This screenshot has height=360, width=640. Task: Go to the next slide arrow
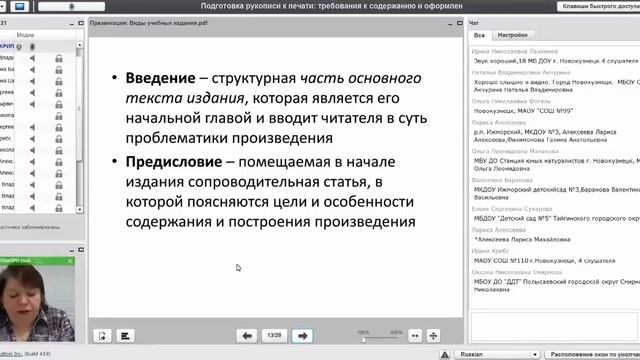[x=302, y=336]
